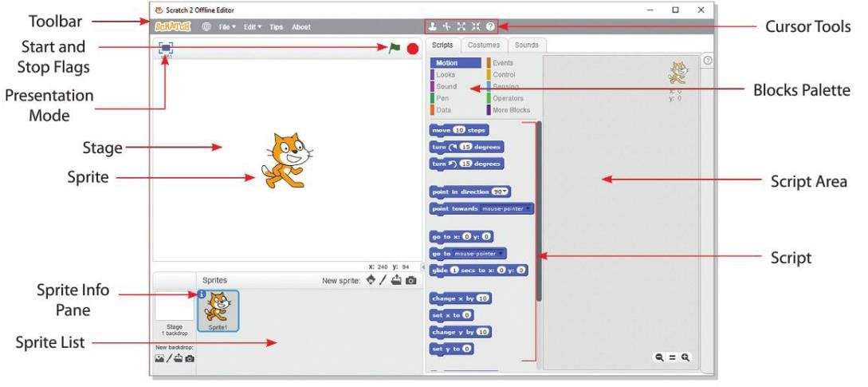Select the Delete scissors cursor tool
The width and height of the screenshot is (868, 387).
(x=446, y=26)
